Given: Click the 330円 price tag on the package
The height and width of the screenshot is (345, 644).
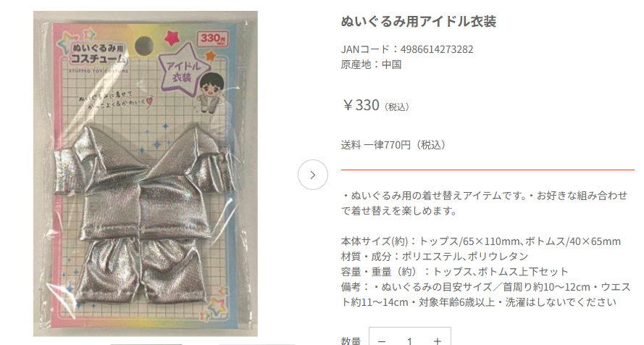Looking at the screenshot, I should coord(212,38).
